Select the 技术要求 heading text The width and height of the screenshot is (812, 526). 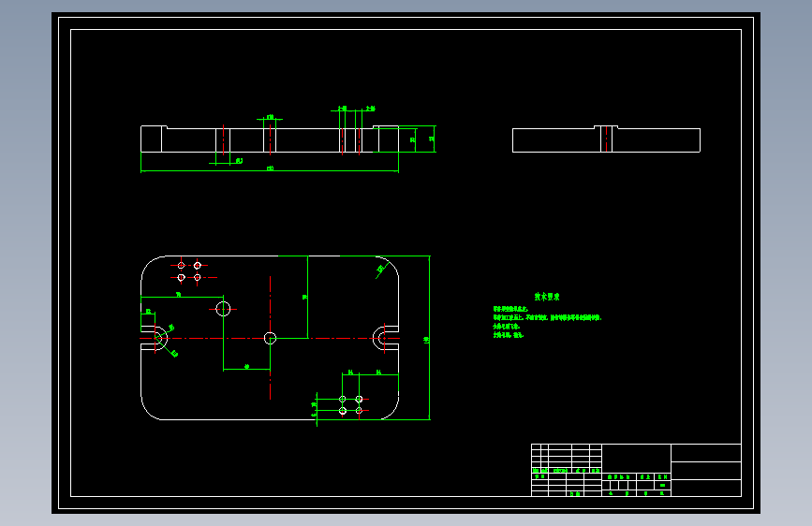547,297
